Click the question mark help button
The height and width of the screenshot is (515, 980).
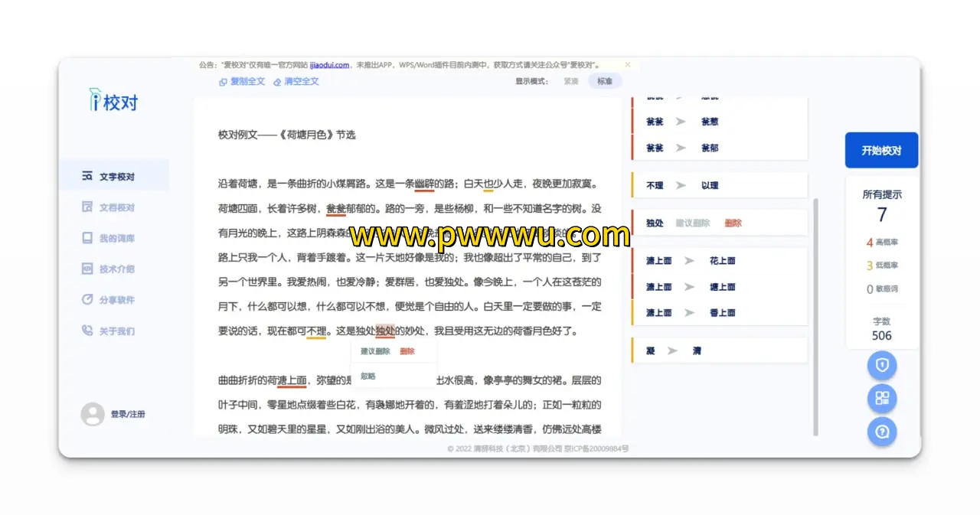882,432
